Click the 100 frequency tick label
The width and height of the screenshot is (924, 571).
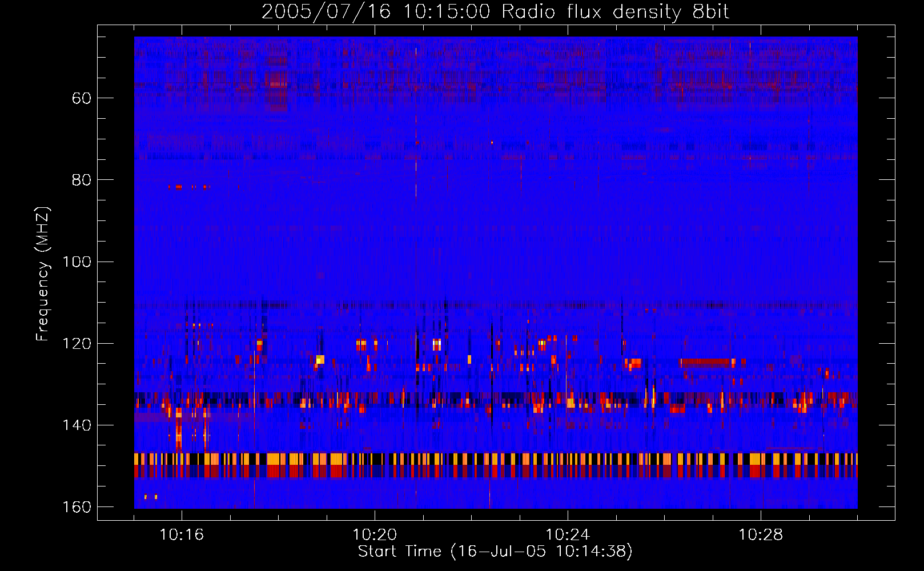click(77, 262)
